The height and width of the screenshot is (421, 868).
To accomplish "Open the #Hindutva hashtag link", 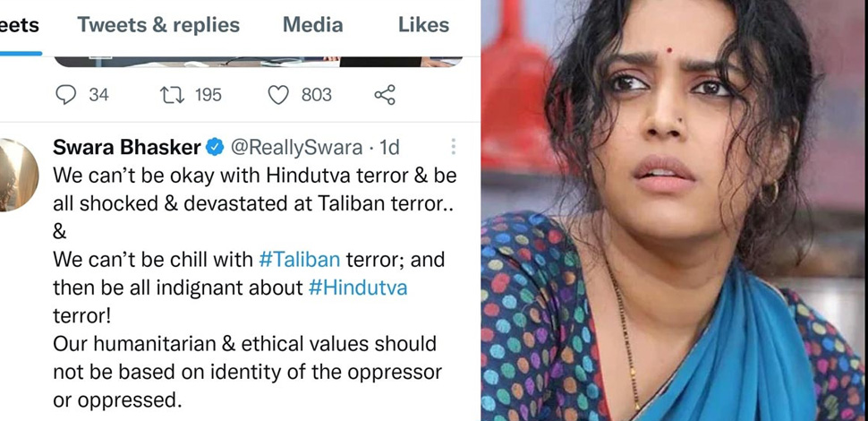I will 358,288.
